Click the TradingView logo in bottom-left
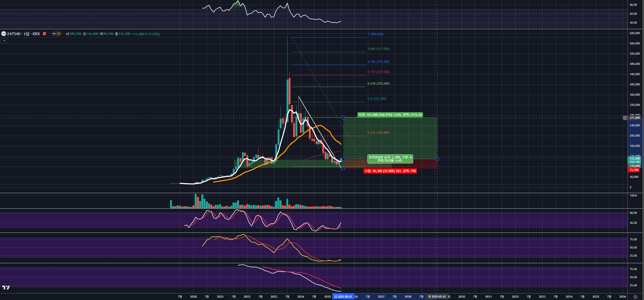The width and height of the screenshot is (644, 300). point(6,287)
